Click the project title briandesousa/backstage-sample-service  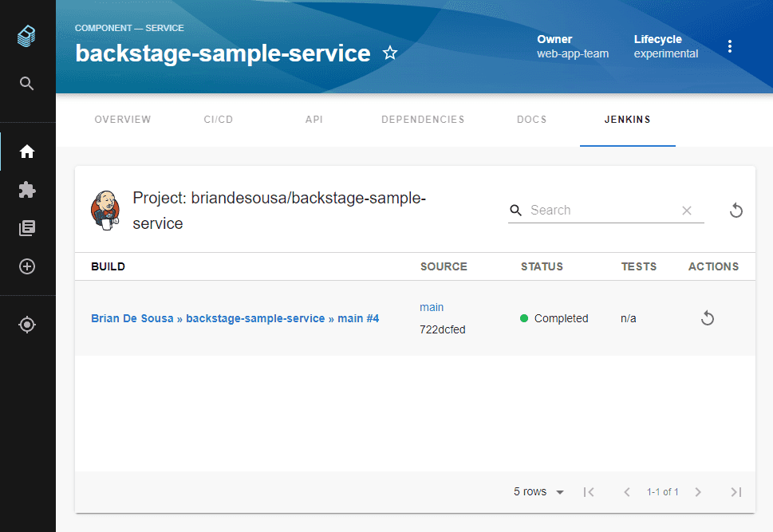click(279, 211)
